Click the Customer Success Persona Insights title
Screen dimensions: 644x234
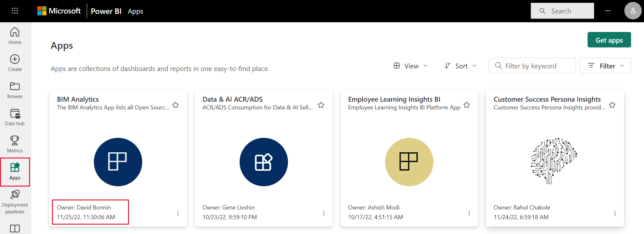[x=547, y=99]
